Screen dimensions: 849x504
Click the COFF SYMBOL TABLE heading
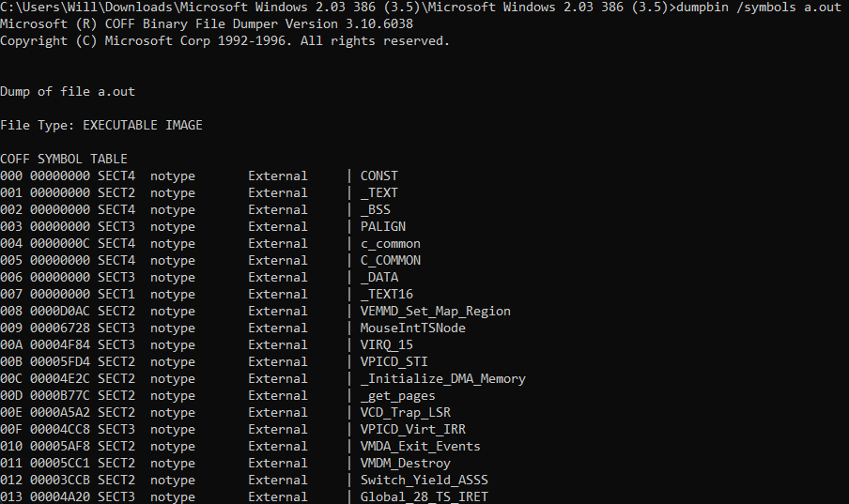pos(64,159)
